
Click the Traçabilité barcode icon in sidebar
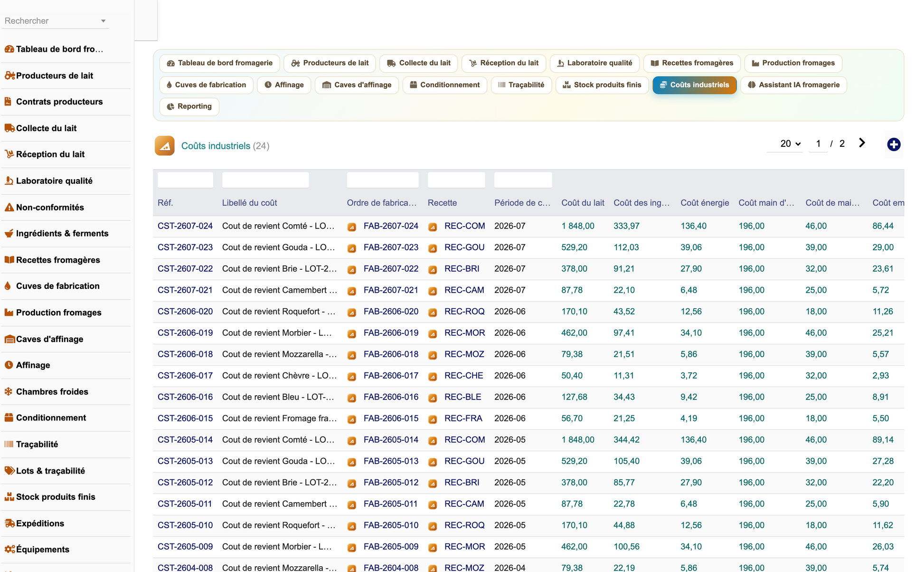click(9, 444)
